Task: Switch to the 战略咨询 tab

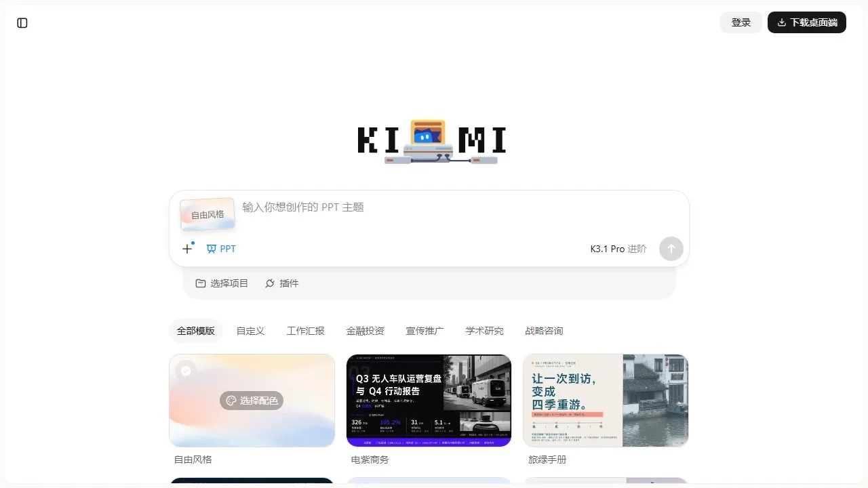Action: click(545, 331)
